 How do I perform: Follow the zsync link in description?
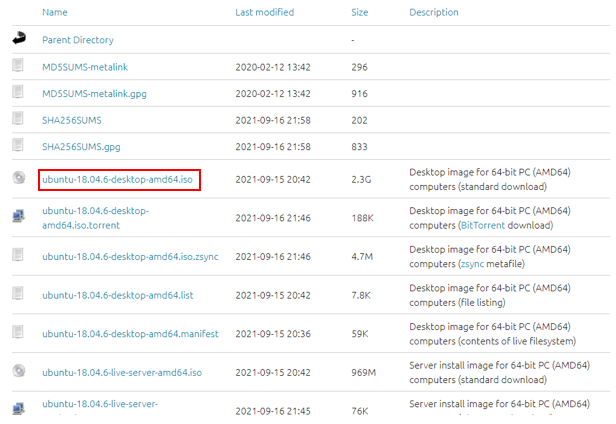coord(472,264)
